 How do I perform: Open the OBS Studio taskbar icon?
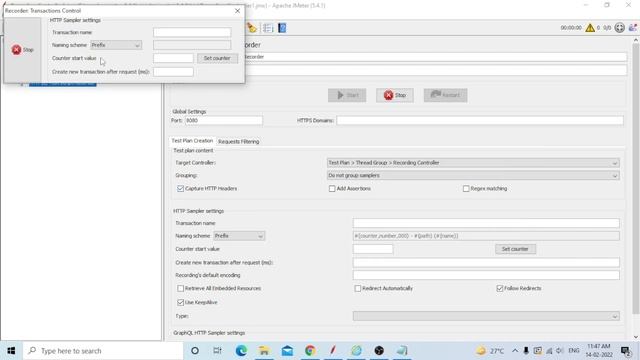(x=379, y=351)
